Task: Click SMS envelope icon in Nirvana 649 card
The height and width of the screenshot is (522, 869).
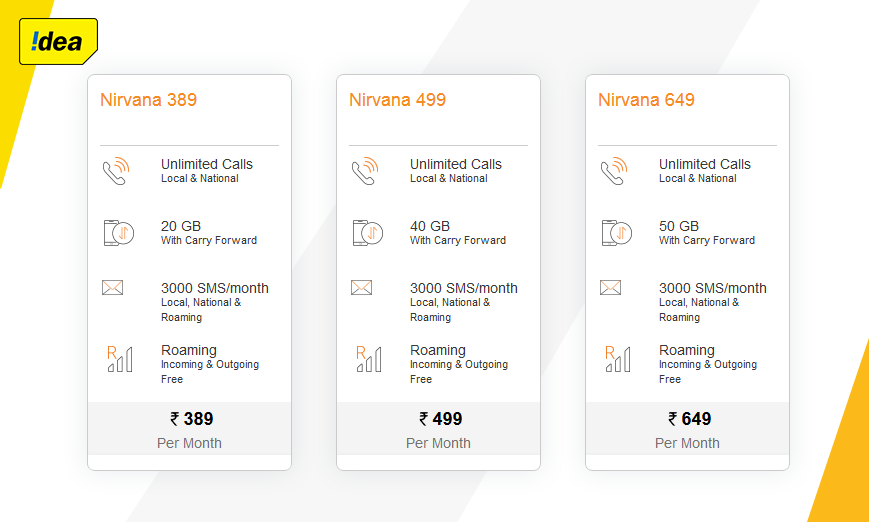Action: coord(610,288)
